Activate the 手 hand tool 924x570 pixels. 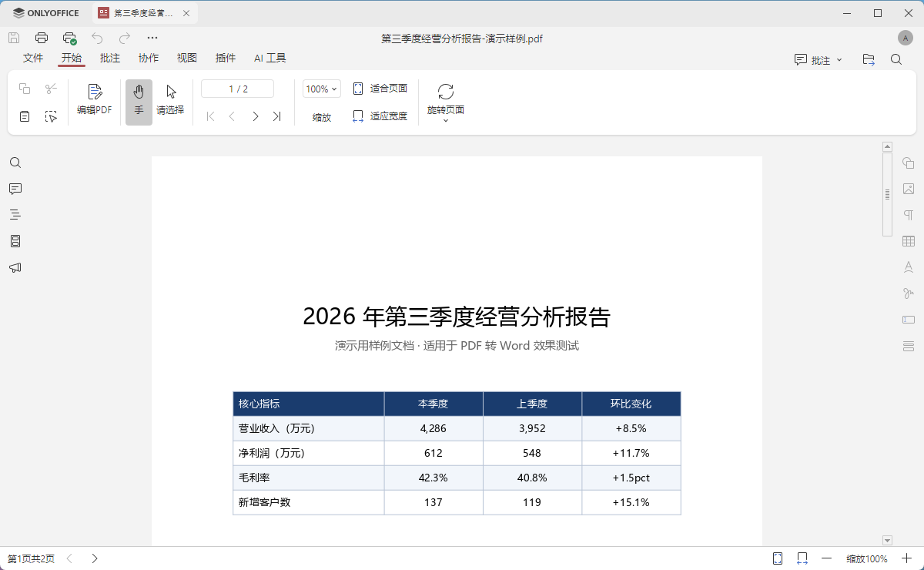[139, 102]
